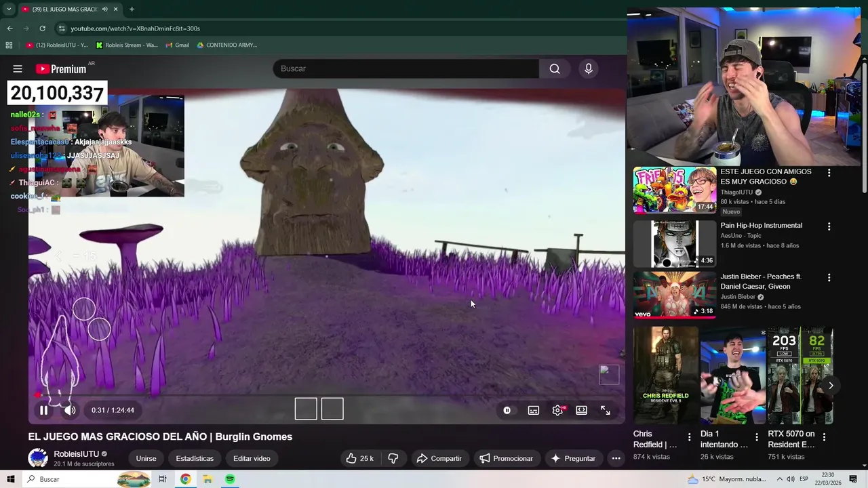Open the tab search dropdown arrow in Chrome
This screenshot has width=868, height=488.
pos(9,9)
